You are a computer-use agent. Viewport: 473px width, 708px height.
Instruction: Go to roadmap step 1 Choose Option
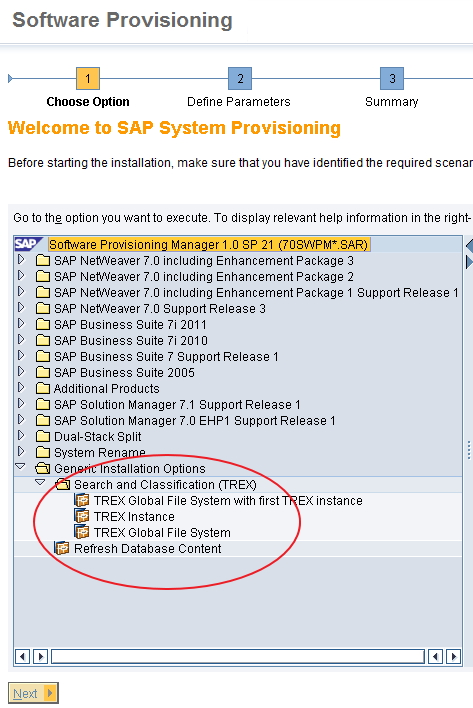point(88,79)
